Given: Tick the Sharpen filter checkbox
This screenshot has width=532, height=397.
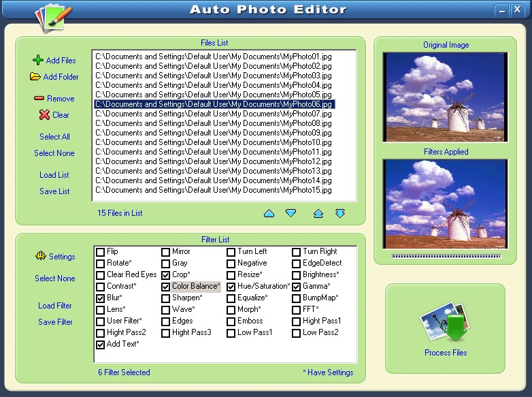Looking at the screenshot, I should click(x=166, y=298).
